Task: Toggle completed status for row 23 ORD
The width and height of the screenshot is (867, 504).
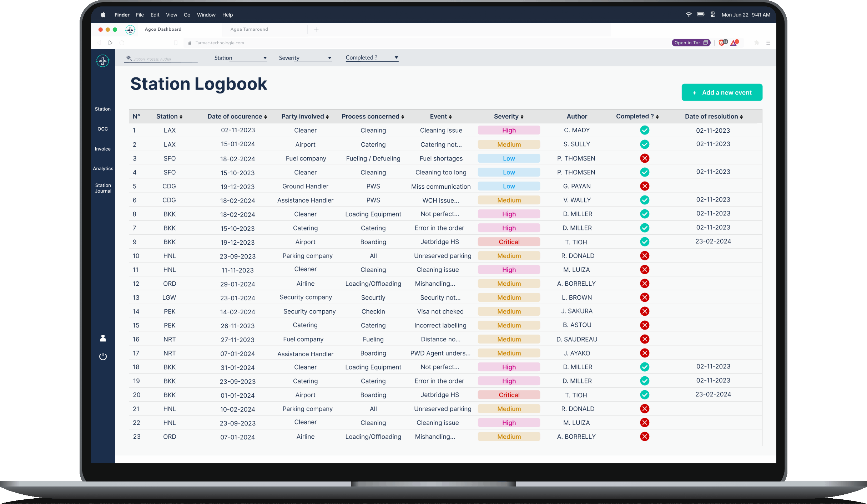Action: pyautogui.click(x=644, y=437)
